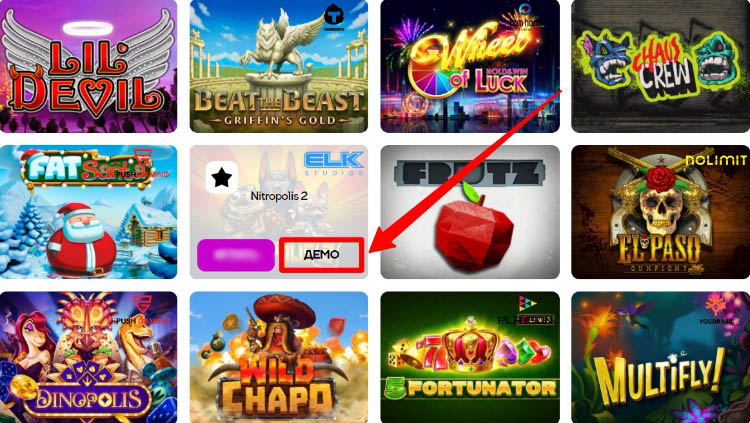
Task: Launch the Fat Santa slot thumbnail
Action: click(88, 212)
